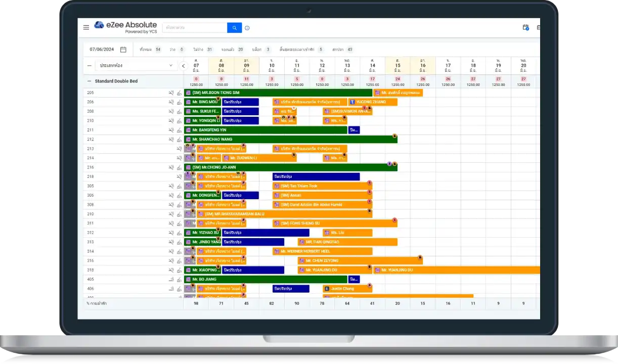The image size is (618, 364).
Task: Collapse the Standard Double Bed group
Action: point(90,81)
